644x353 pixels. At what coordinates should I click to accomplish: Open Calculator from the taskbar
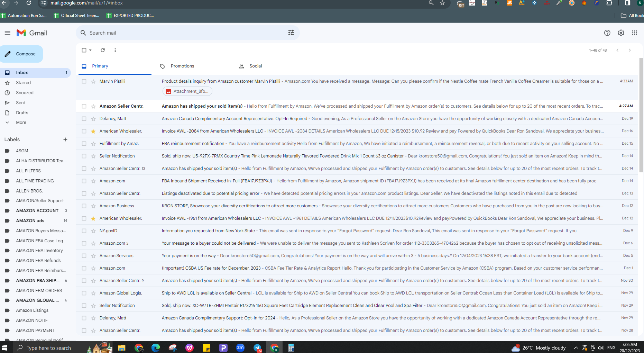point(291,348)
